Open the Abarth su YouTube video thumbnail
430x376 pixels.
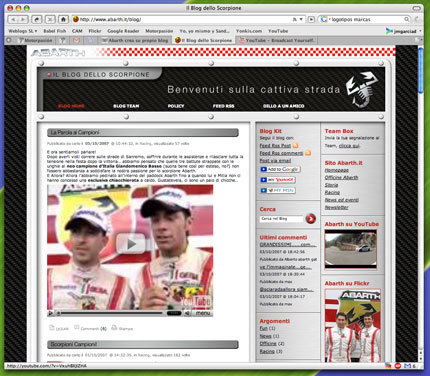click(351, 248)
